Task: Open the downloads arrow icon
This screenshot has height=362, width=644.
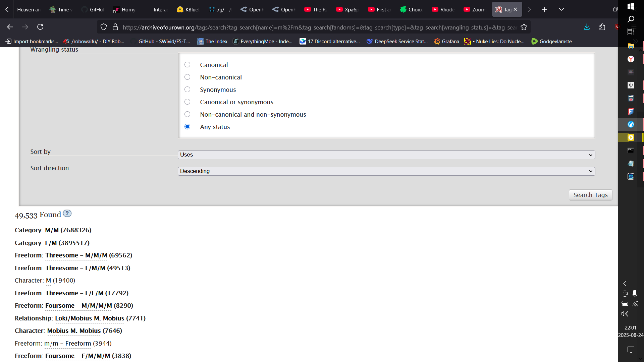Action: point(587,27)
